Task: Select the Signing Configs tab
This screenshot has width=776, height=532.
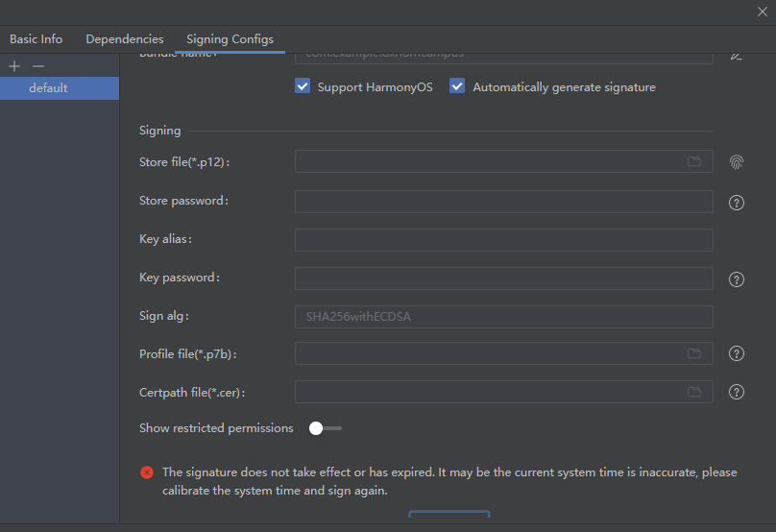Action: click(x=230, y=39)
